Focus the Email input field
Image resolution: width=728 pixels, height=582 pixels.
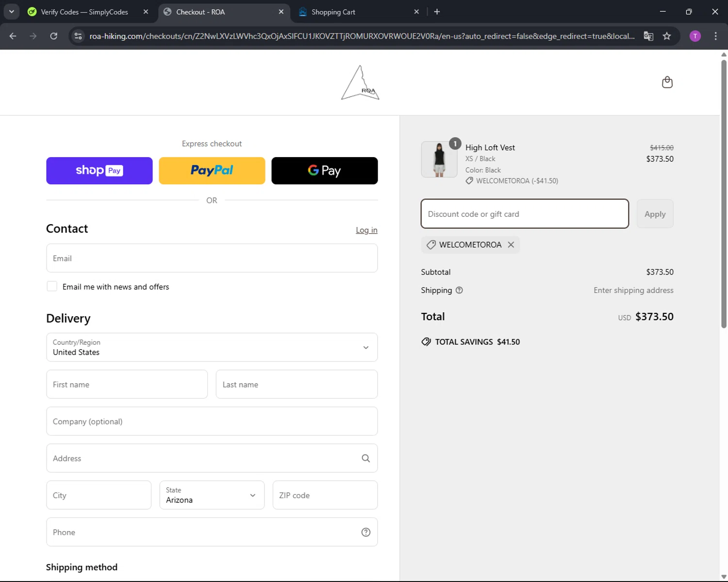212,258
